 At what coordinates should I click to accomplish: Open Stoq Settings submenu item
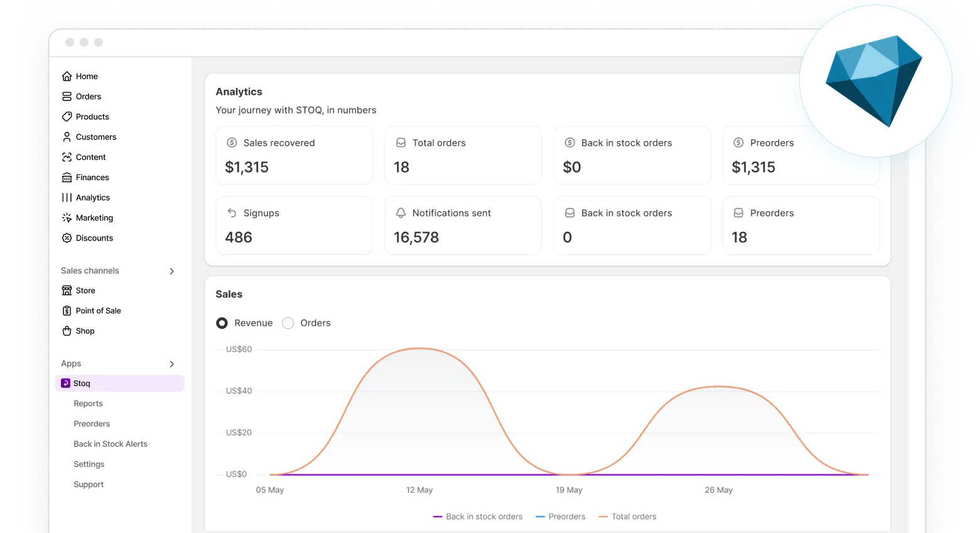[x=89, y=464]
